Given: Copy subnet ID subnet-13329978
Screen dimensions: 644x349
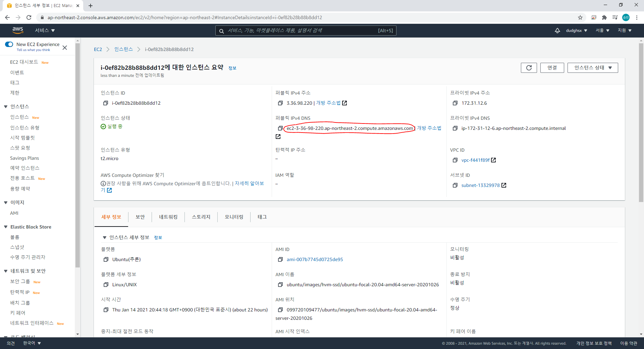Looking at the screenshot, I should click(x=455, y=185).
